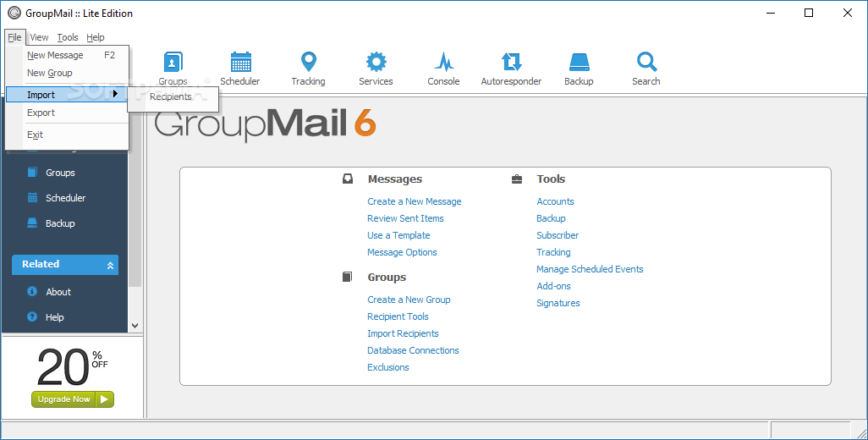Screen dimensions: 868x440
Task: Open the Database Connections link
Action: (413, 350)
